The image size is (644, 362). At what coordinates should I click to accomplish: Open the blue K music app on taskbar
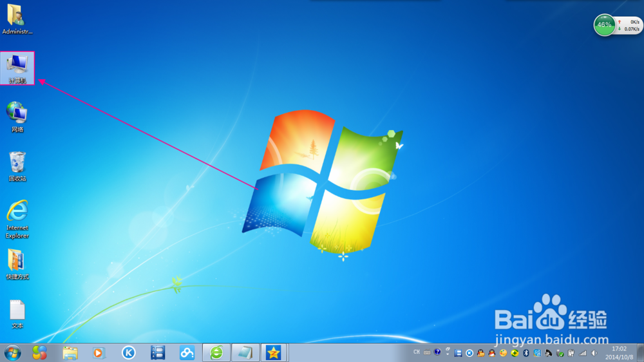(x=129, y=352)
